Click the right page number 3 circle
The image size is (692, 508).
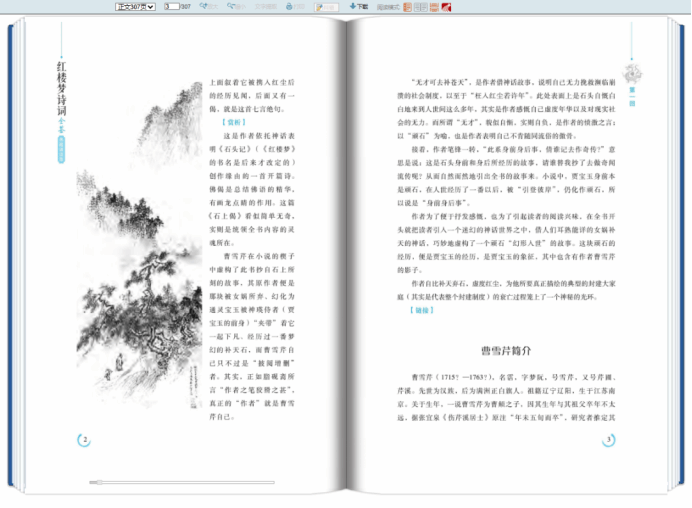click(x=609, y=440)
